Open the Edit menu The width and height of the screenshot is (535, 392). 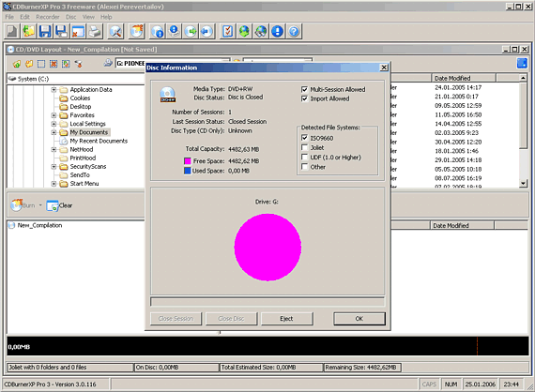pos(24,17)
